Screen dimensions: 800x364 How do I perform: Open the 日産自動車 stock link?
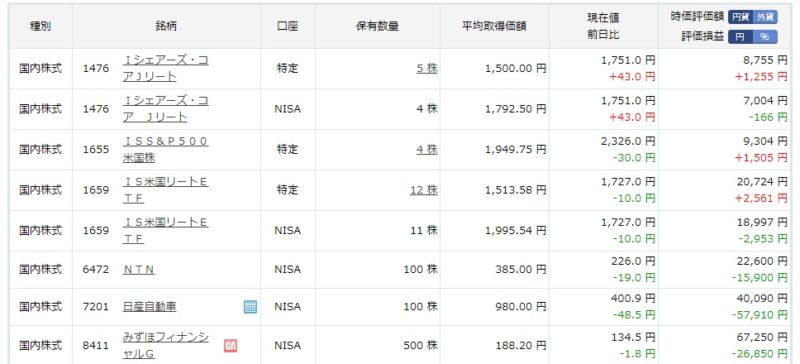click(149, 307)
